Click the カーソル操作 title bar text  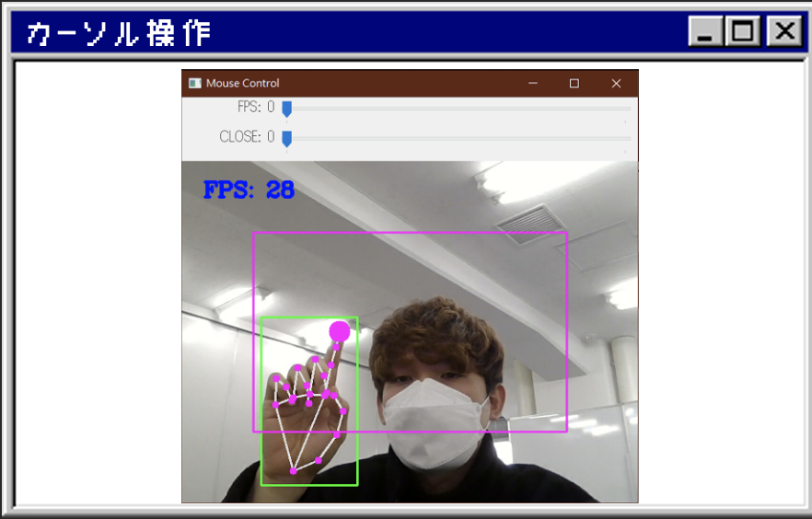pos(120,34)
